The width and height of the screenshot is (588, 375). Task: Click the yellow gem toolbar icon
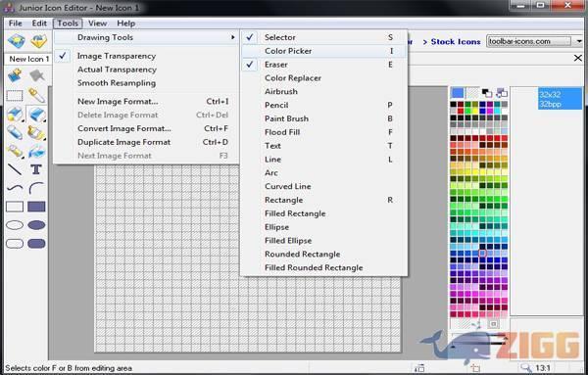[38, 41]
